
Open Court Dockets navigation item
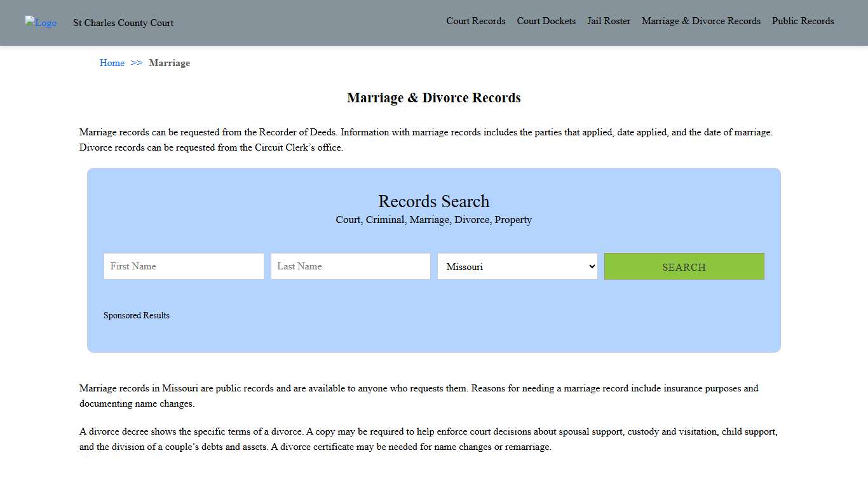pos(546,21)
